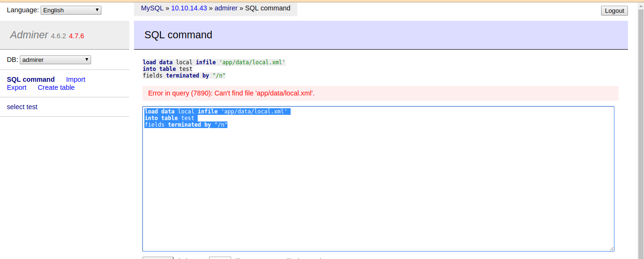The height and width of the screenshot is (259, 644).
Task: Click the red 4.7.6 version link
Action: point(76,36)
